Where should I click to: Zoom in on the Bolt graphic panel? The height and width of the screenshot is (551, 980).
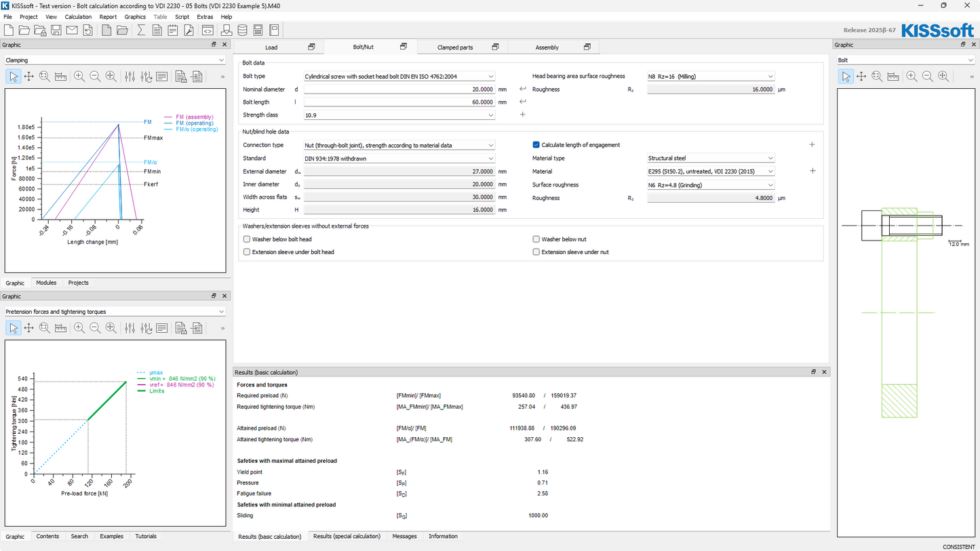[x=912, y=77]
